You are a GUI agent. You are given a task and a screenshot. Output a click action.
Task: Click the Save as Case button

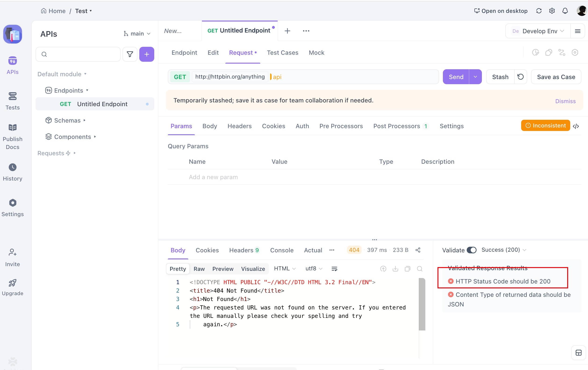tap(556, 77)
